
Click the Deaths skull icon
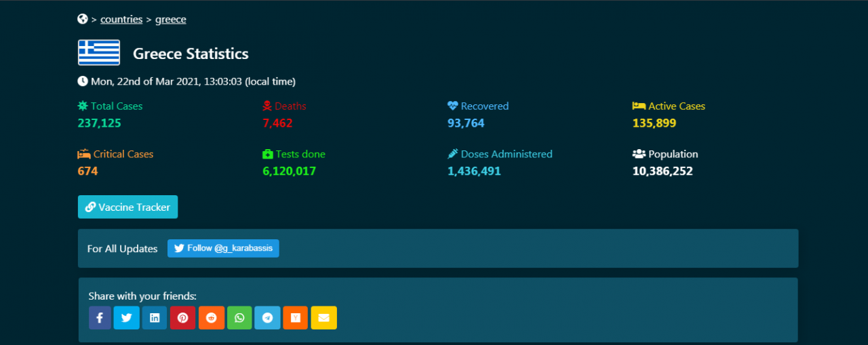pyautogui.click(x=267, y=106)
